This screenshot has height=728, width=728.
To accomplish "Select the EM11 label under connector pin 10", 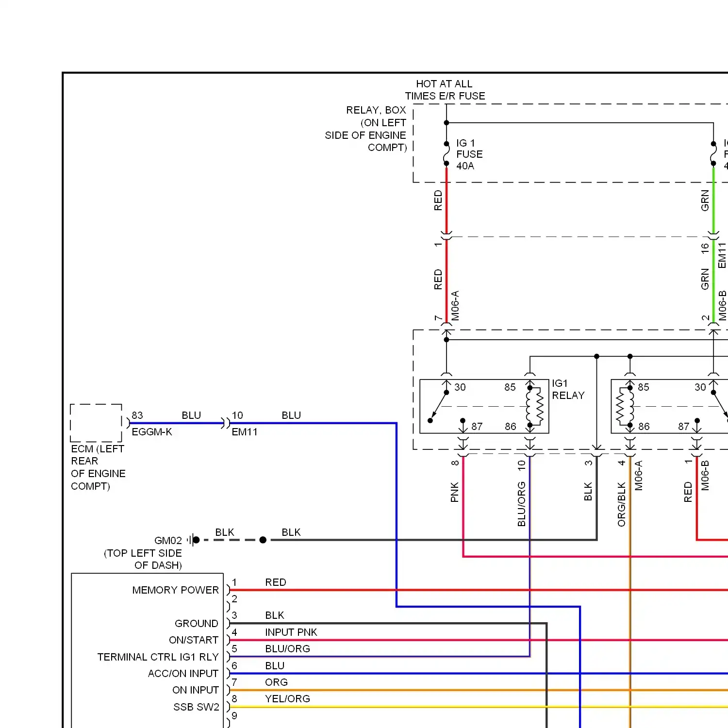I will coord(245,432).
